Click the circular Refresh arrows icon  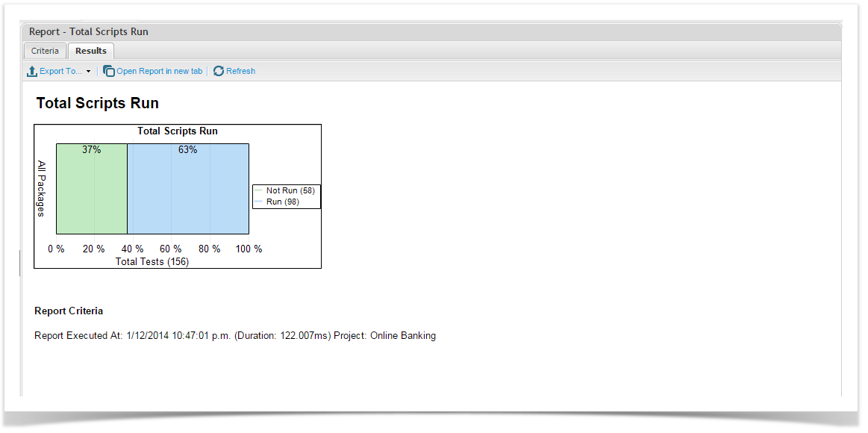point(219,72)
